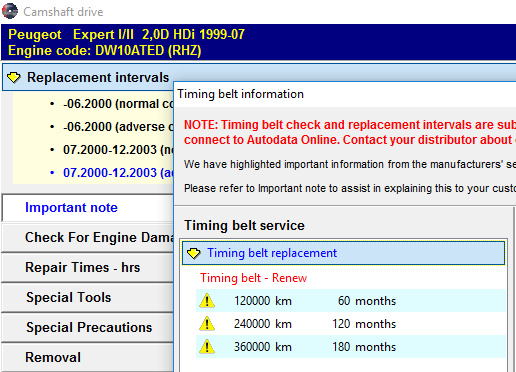Select the blue 07.2000-12.2003 adverse interval
The height and width of the screenshot is (372, 516).
click(x=118, y=173)
